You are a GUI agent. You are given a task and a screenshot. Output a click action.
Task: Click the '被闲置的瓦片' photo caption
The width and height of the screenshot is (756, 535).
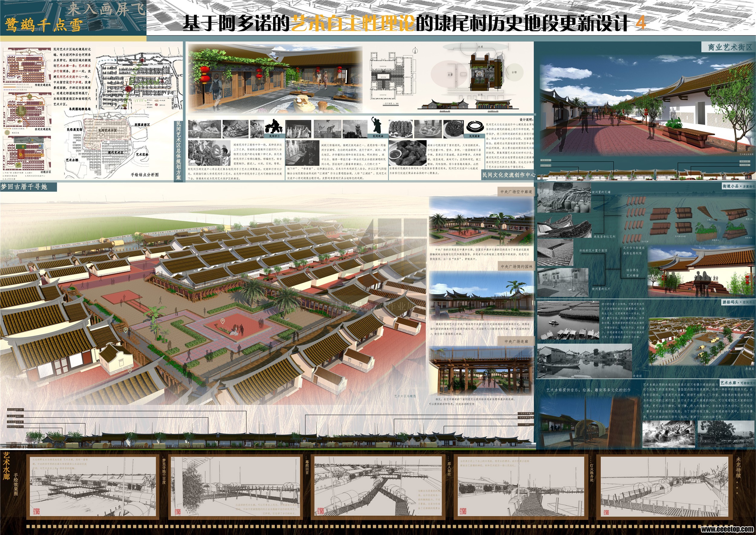[x=601, y=289]
